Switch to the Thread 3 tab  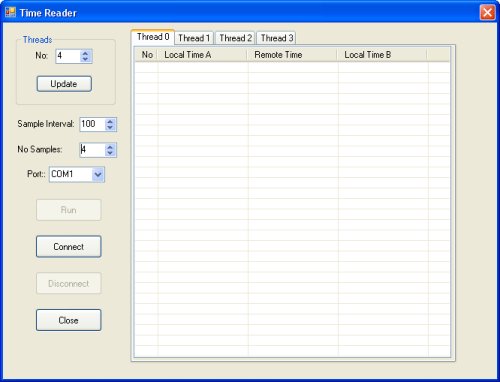(277, 38)
